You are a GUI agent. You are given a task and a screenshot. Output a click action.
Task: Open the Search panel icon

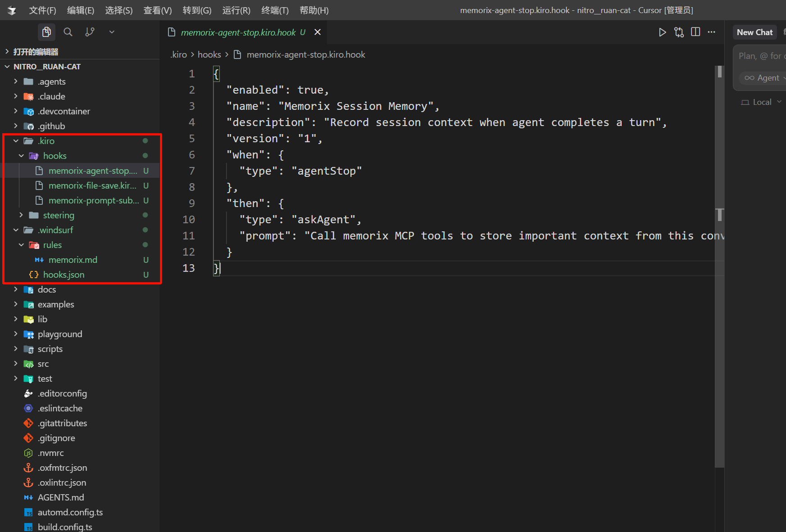pyautogui.click(x=68, y=32)
